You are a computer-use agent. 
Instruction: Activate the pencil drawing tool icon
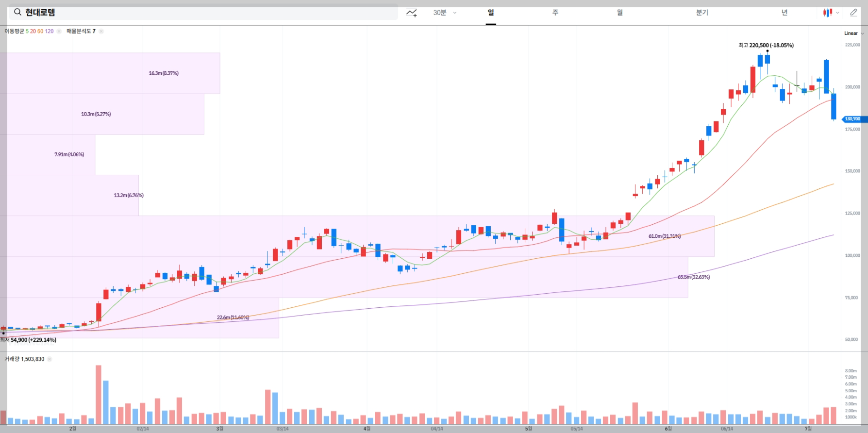853,13
